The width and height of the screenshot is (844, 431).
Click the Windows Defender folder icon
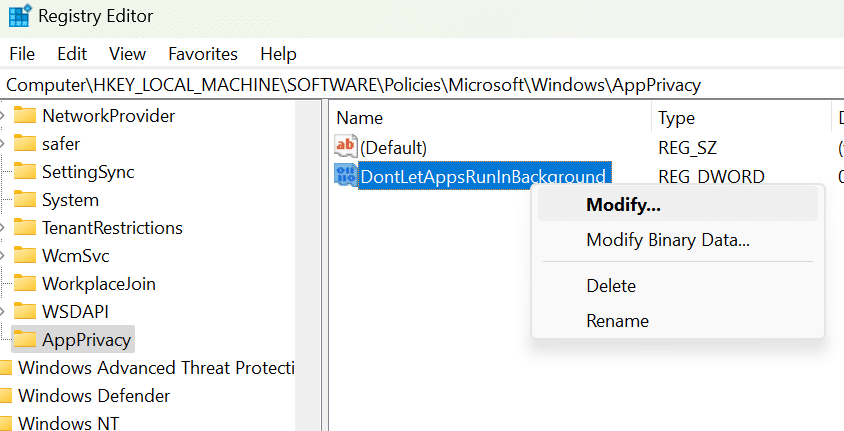point(6,395)
